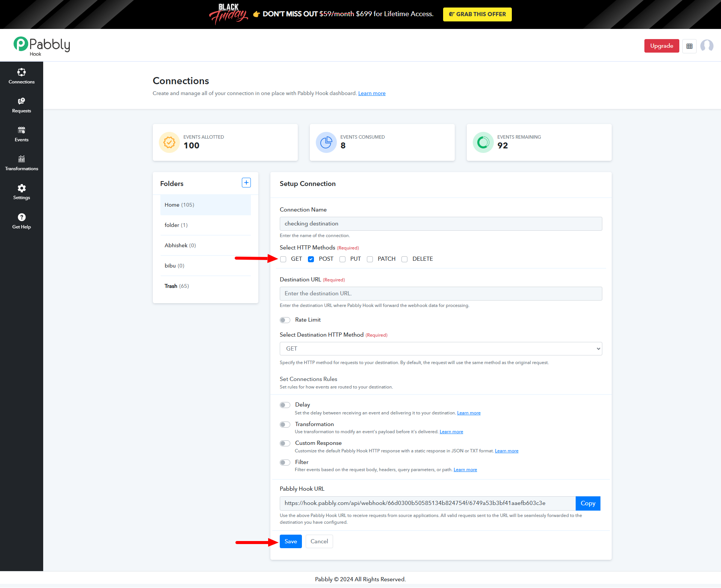Copy the Pabbly Hook URL
This screenshot has width=721, height=588.
tap(588, 503)
